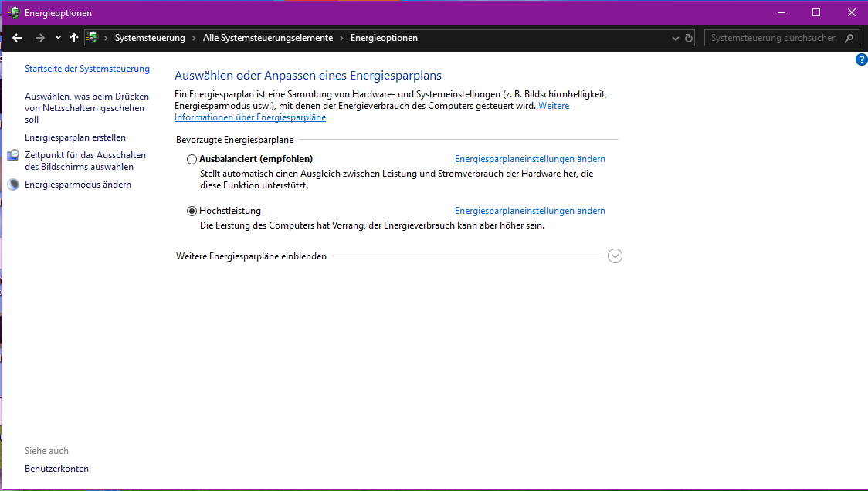Click the Energieoptionen icon in address bar
The width and height of the screenshot is (868, 491).
(x=93, y=38)
